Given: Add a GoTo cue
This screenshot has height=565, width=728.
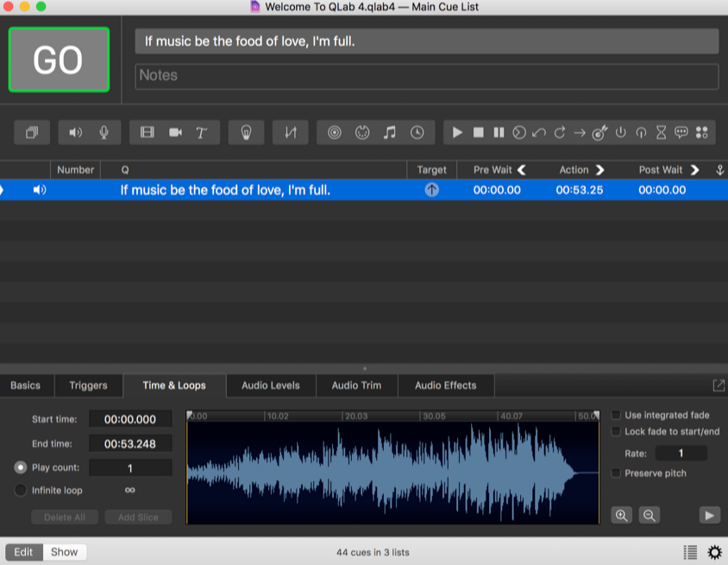Looking at the screenshot, I should 580,133.
